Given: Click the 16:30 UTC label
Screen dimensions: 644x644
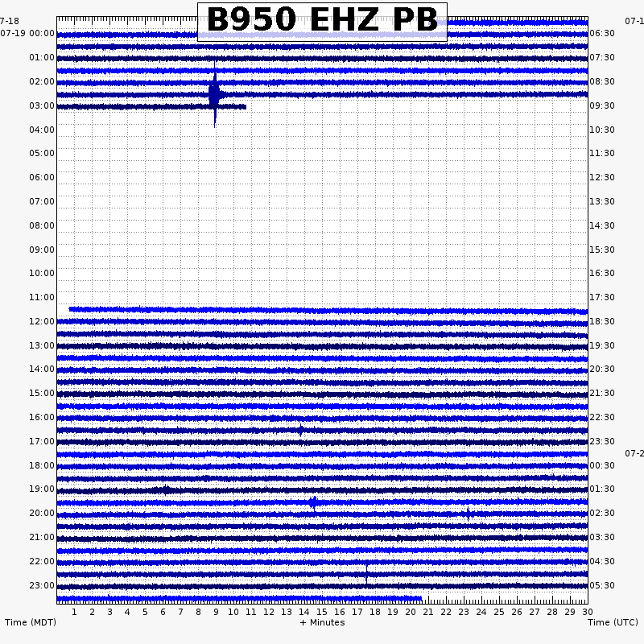Looking at the screenshot, I should pos(602,273).
